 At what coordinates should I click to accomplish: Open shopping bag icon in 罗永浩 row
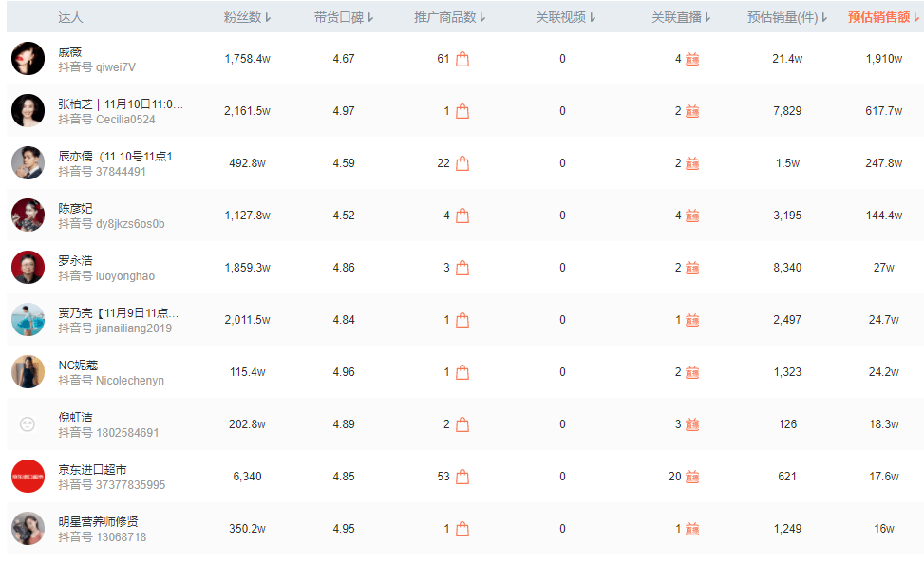(462, 268)
